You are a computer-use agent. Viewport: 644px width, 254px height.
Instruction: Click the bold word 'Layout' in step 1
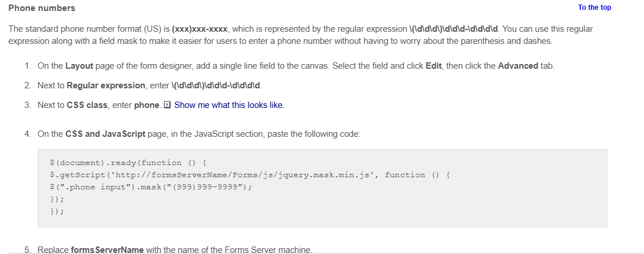[79, 66]
